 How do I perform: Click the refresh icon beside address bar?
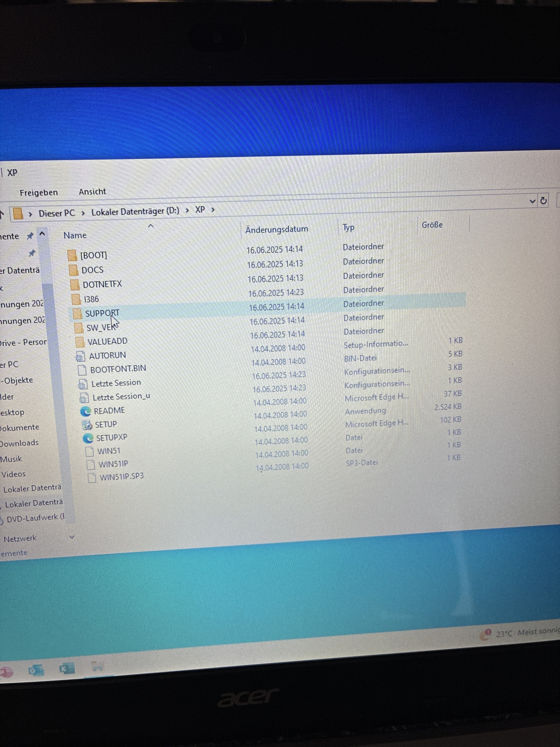point(544,201)
